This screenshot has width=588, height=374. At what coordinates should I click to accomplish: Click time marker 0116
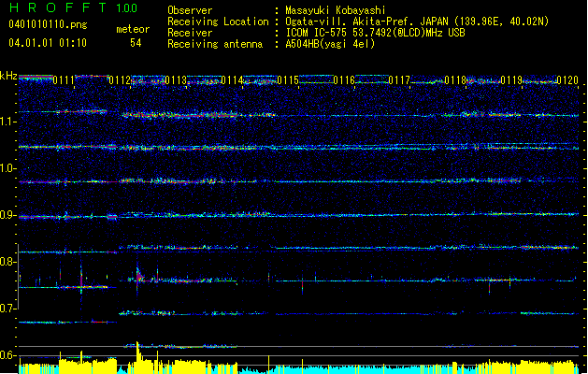pos(344,80)
